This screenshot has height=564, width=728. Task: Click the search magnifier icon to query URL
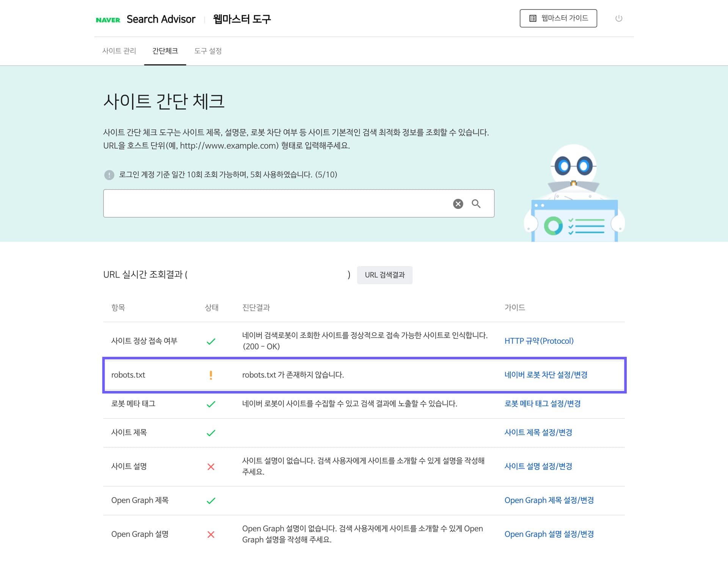point(476,203)
